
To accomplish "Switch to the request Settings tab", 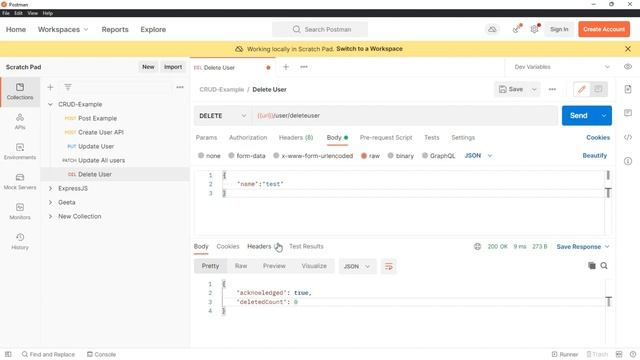I will click(x=463, y=138).
